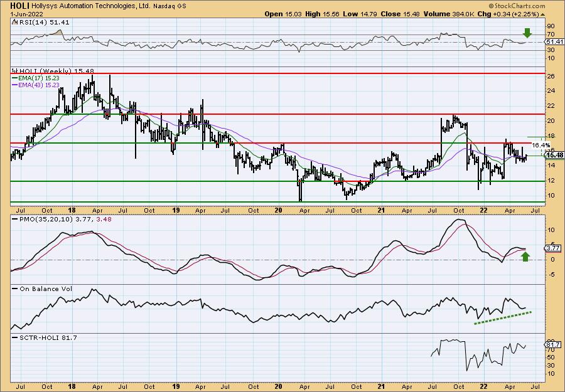Select the EMA(17) 15.23 legend text
The width and height of the screenshot is (565, 392).
[39, 78]
